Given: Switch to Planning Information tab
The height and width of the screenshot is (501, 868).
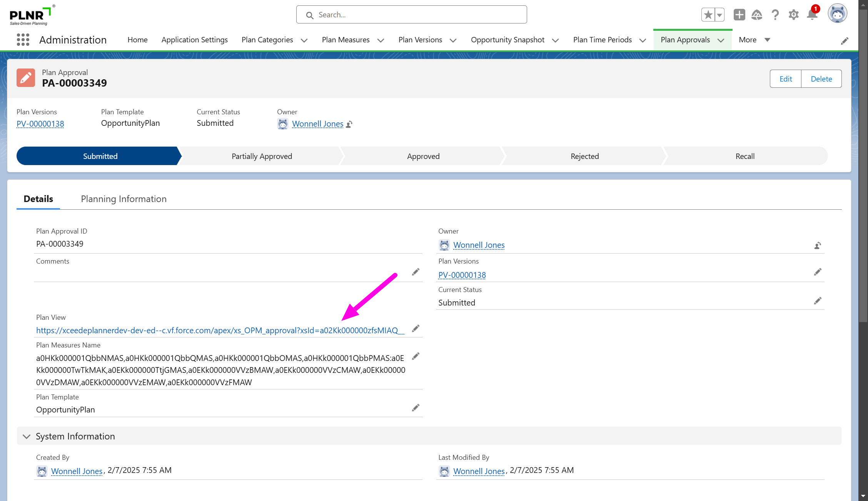Looking at the screenshot, I should pos(124,199).
